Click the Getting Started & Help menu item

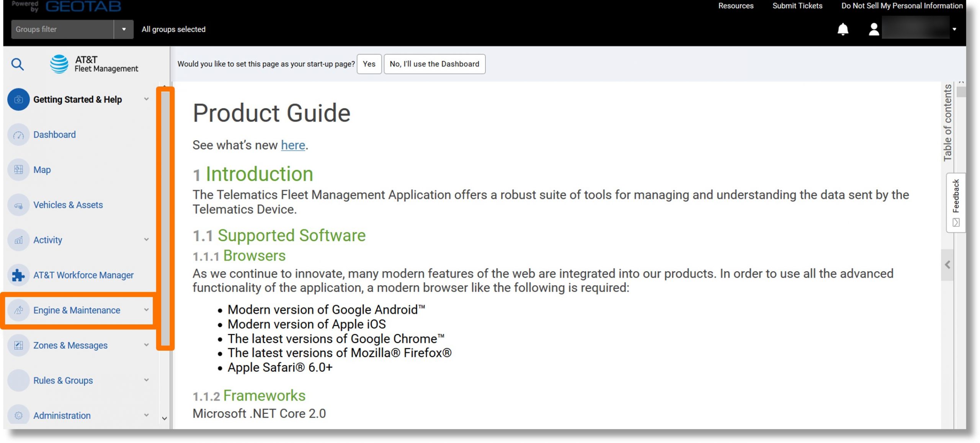click(x=77, y=99)
